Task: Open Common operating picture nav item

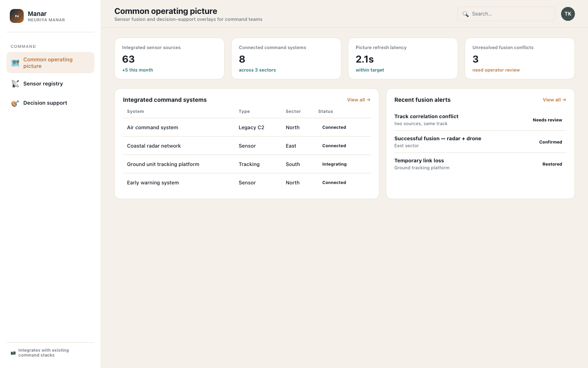Action: 51,63
